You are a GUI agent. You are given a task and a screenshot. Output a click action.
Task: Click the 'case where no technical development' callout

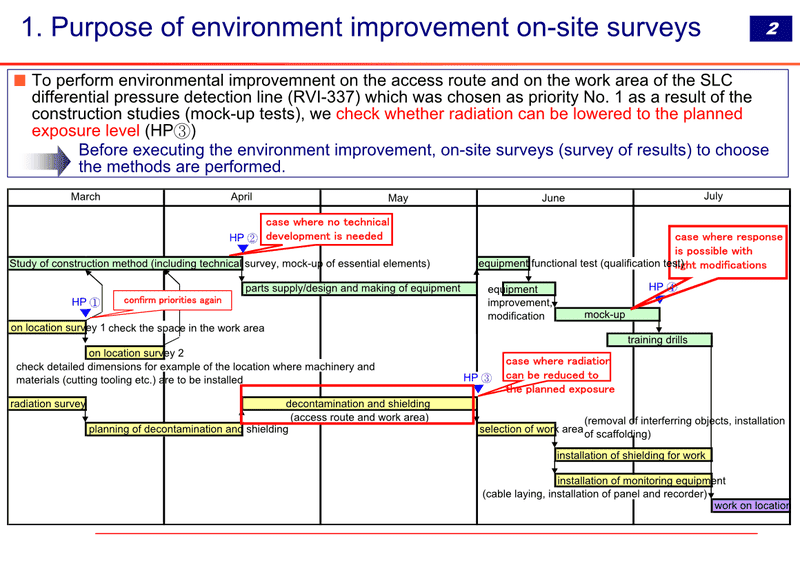click(327, 229)
